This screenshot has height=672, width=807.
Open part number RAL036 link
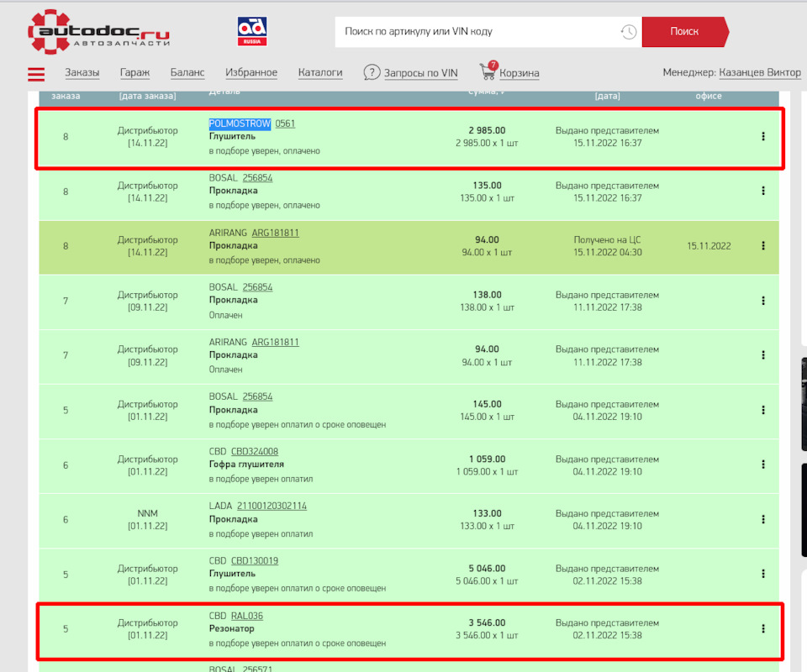click(247, 616)
